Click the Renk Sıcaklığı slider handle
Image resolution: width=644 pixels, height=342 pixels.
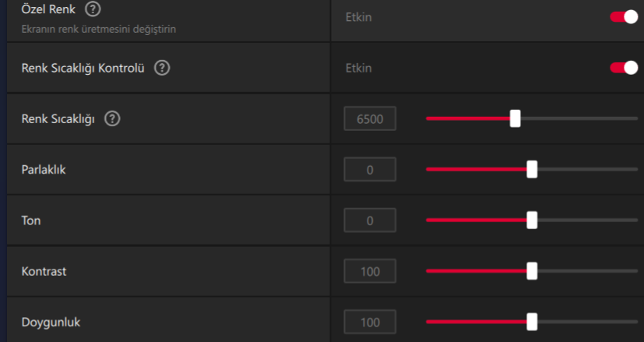click(515, 118)
